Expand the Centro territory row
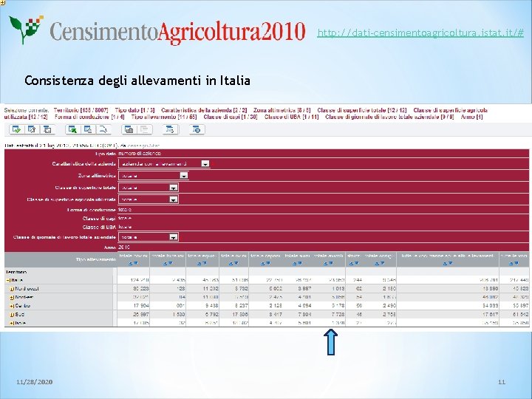Screen dimensions: 532x399 12,306
